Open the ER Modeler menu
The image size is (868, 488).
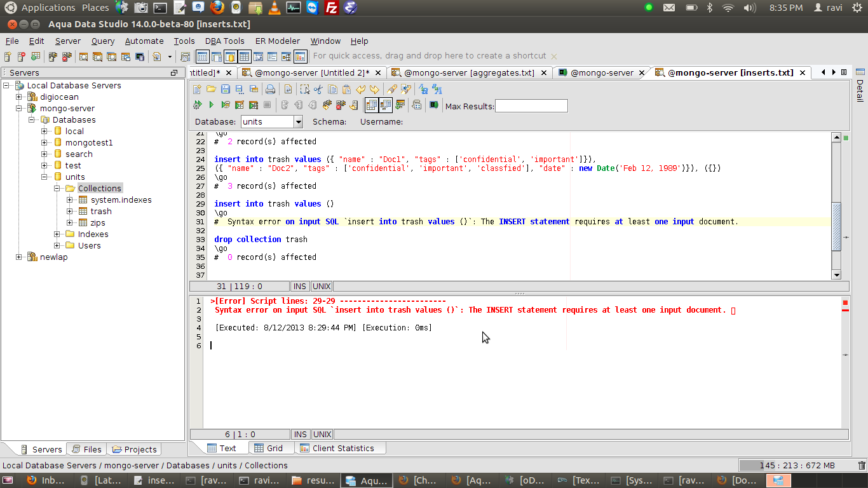click(277, 41)
